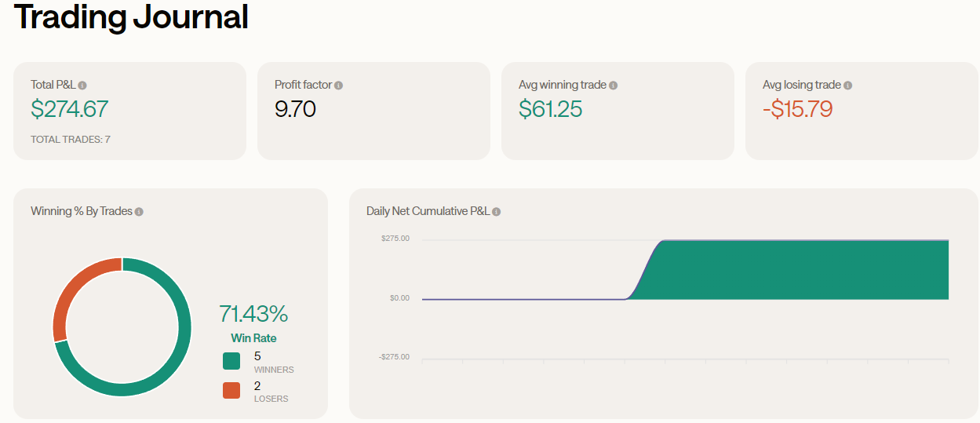Click the info icon beside Total P&L
This screenshot has width=980, height=423.
[82, 86]
